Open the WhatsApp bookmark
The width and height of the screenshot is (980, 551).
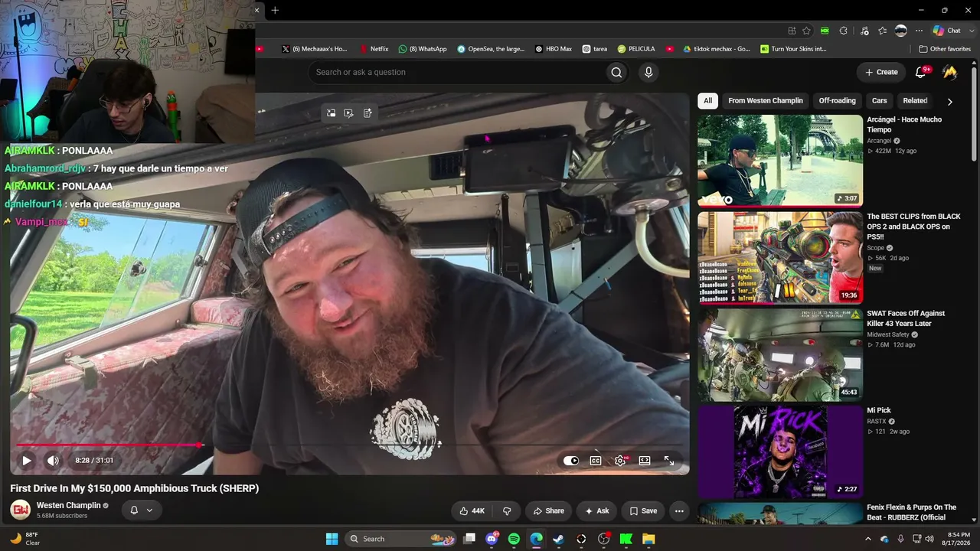(423, 49)
